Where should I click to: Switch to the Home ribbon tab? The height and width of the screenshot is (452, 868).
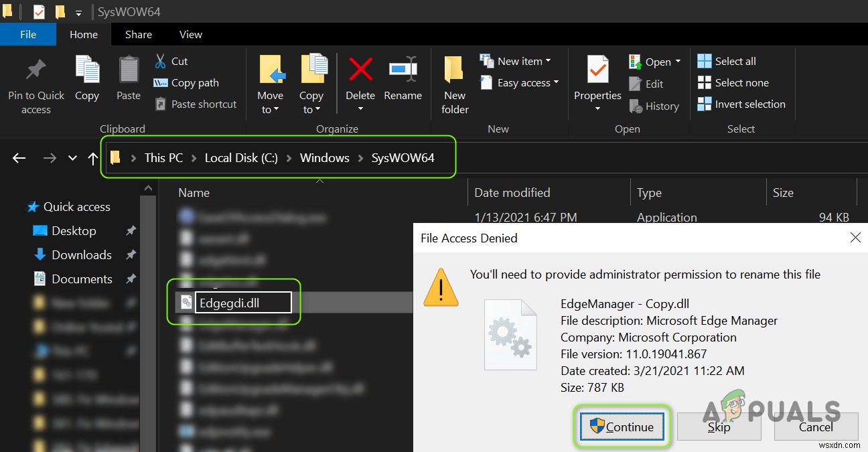[84, 35]
